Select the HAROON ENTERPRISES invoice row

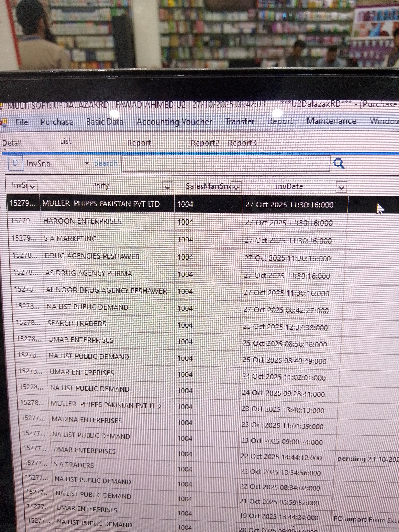coord(82,221)
